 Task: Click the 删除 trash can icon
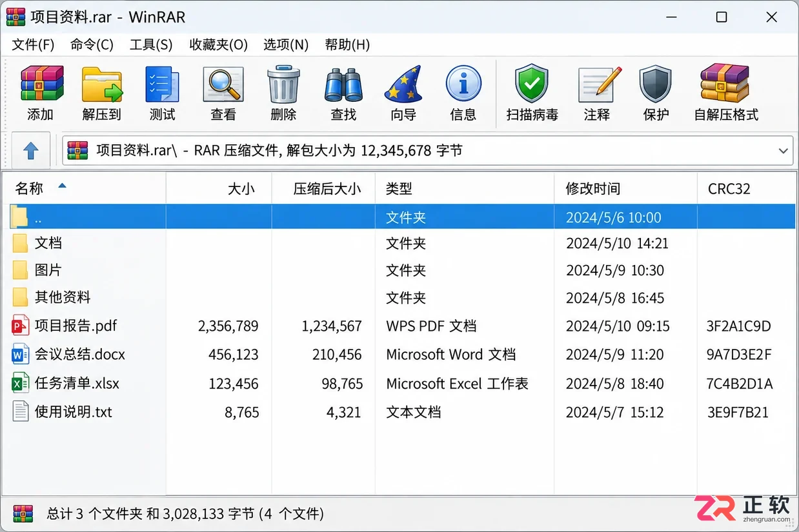[283, 84]
